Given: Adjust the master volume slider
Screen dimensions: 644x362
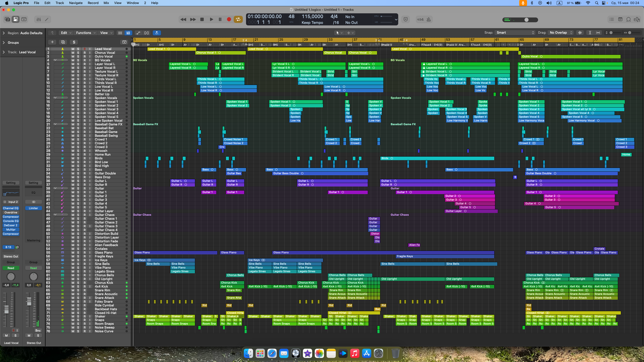Looking at the screenshot, I should coord(526,20).
